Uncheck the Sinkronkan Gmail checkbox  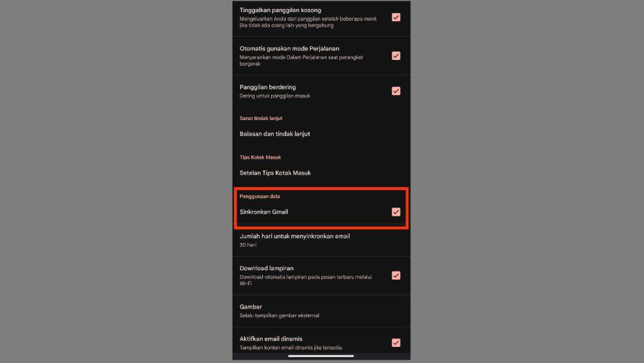coord(396,211)
